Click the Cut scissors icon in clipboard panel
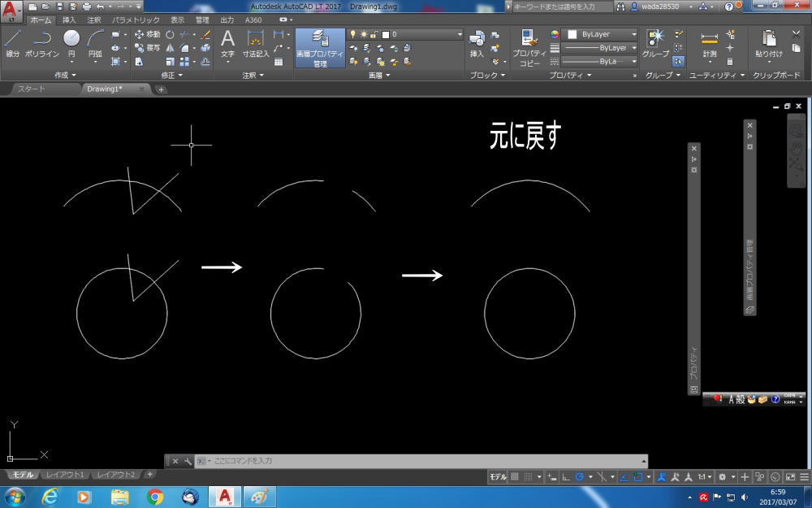 coord(797,34)
